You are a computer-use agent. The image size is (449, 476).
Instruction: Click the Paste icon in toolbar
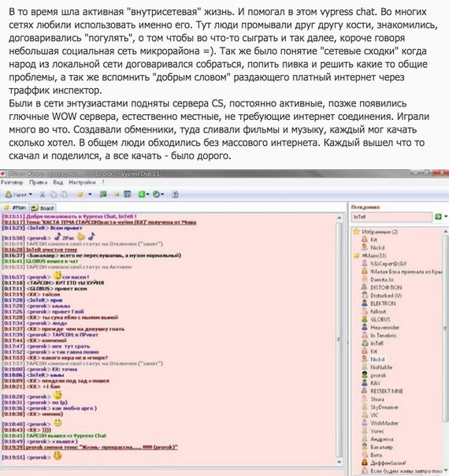[64, 195]
